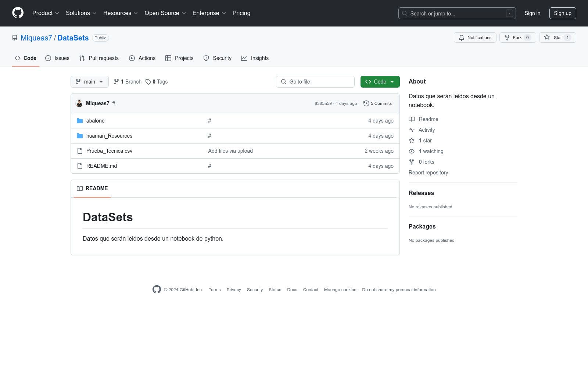Open the Insights tab
The height and width of the screenshot is (368, 588).
pos(255,58)
